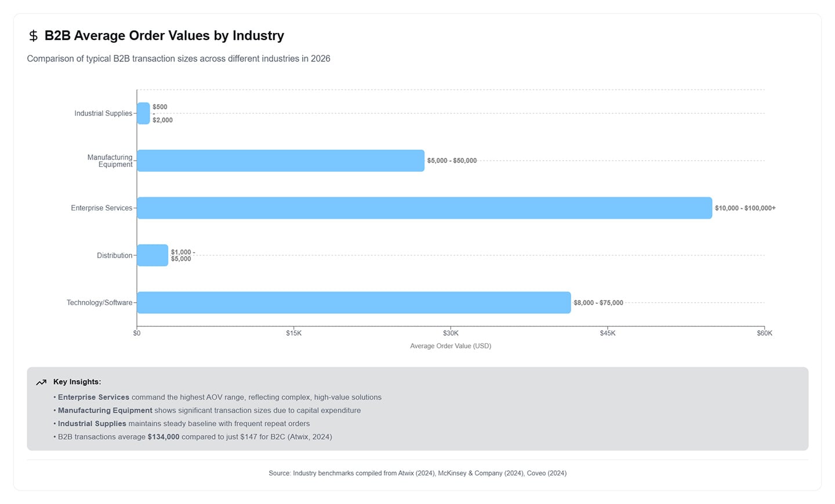
Task: Click the B2B Average Order Values heading
Action: click(164, 36)
